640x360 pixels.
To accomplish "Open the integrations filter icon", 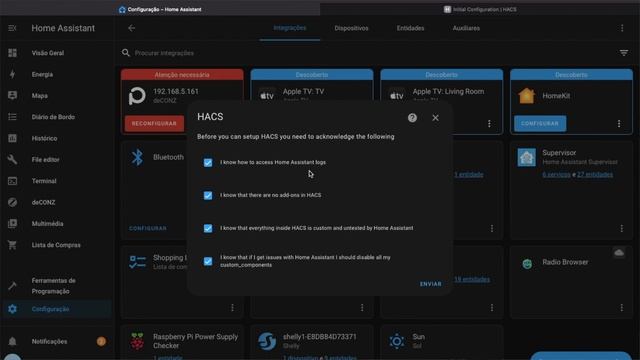I will pyautogui.click(x=624, y=53).
